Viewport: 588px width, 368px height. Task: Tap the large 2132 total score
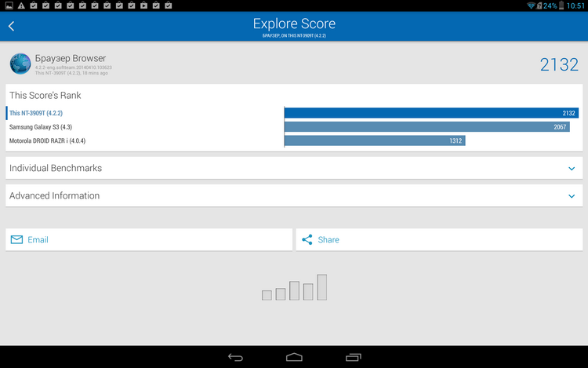559,64
